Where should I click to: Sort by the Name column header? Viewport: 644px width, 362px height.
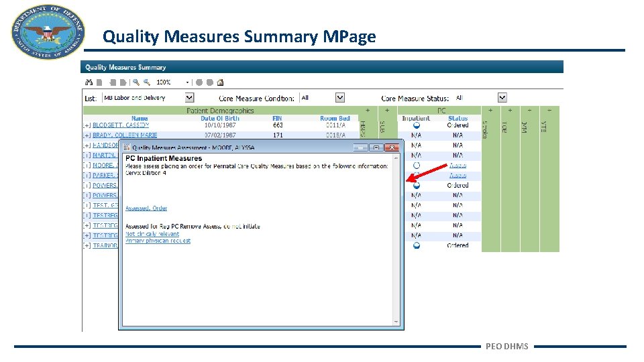pyautogui.click(x=140, y=118)
